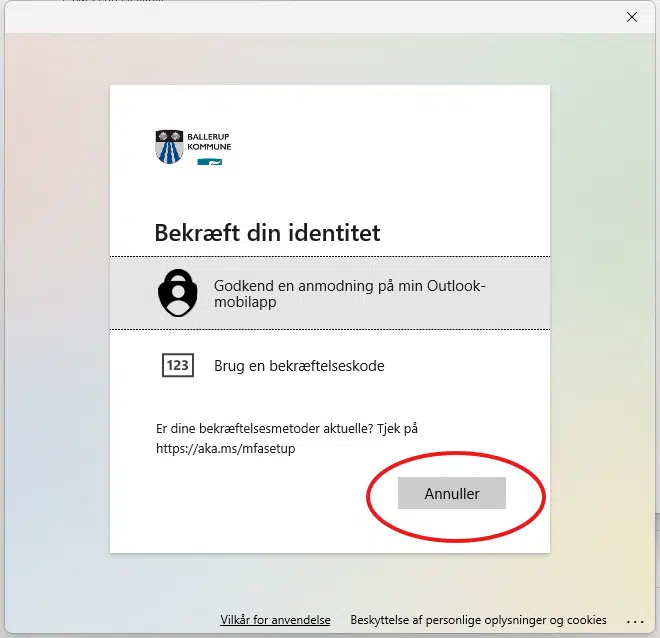Click the https://aka.ms/mfasetup address text

coord(226,449)
